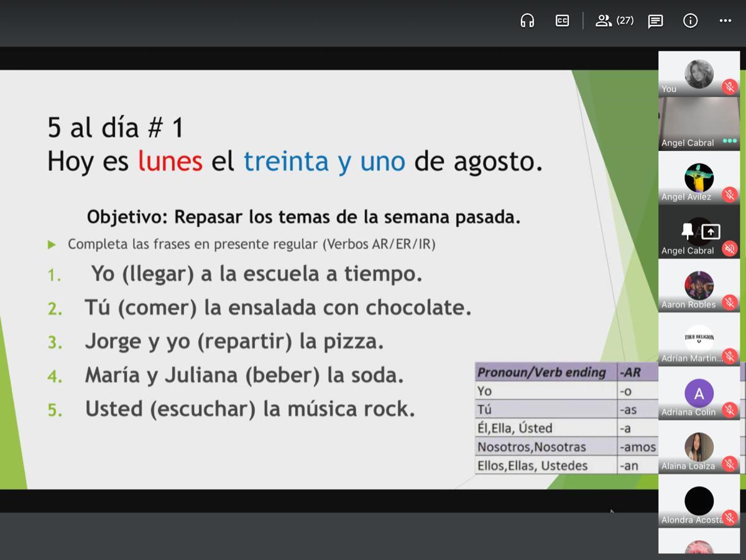Image resolution: width=746 pixels, height=560 pixels.
Task: Open the three-dot more options menu
Action: (x=725, y=21)
